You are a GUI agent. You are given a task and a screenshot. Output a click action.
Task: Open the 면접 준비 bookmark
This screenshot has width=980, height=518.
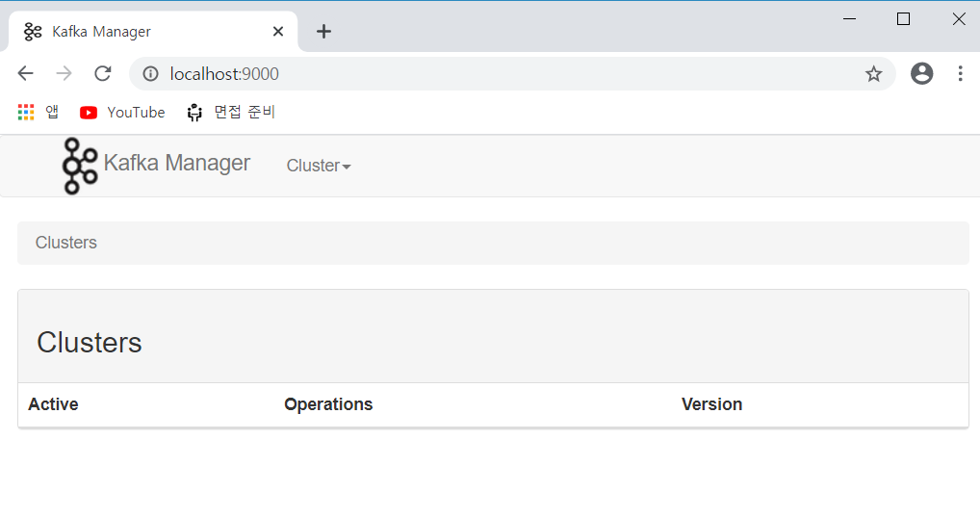[231, 113]
